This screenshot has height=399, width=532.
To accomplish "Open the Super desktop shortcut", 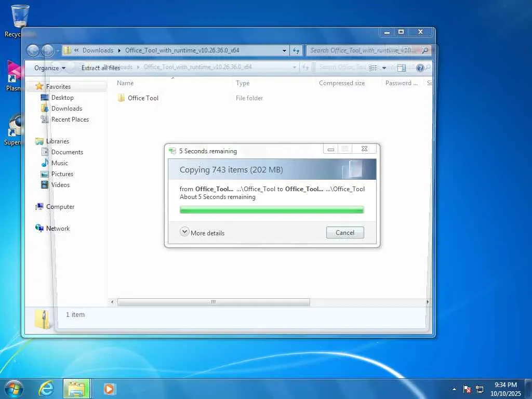I will 12,130.
